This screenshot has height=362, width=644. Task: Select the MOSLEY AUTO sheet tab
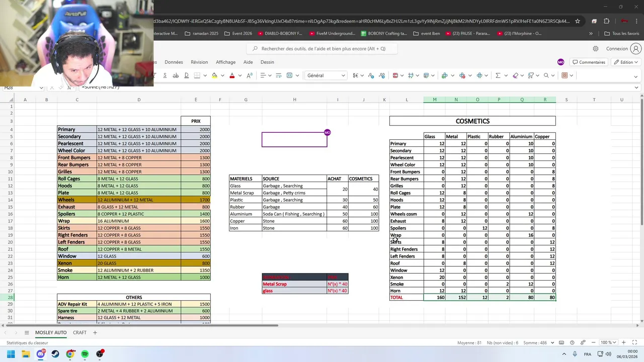pos(51,332)
